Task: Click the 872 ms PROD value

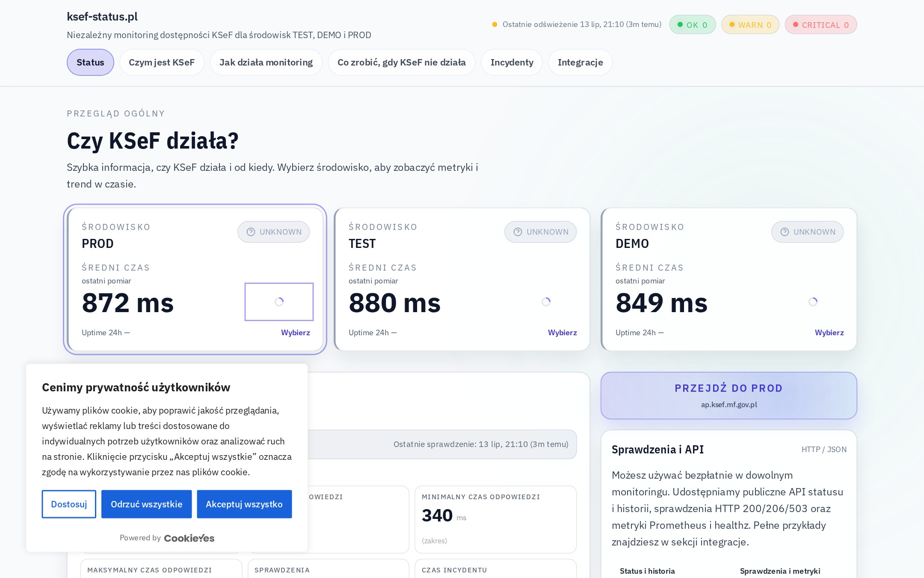Action: click(128, 303)
